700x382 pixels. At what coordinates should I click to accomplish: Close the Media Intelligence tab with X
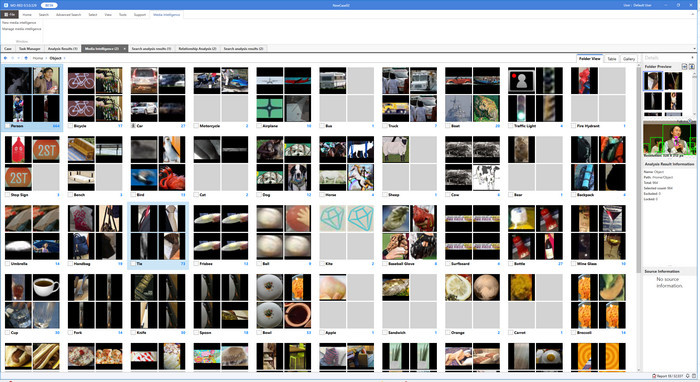point(125,48)
